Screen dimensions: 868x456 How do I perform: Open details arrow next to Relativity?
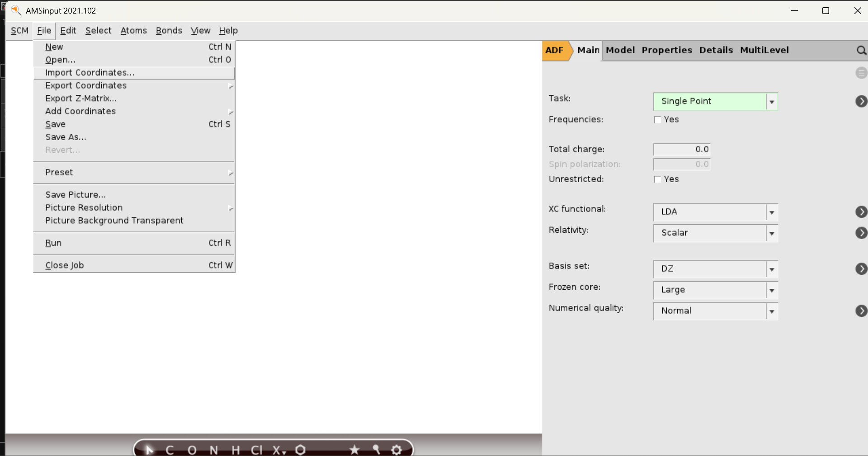(861, 233)
